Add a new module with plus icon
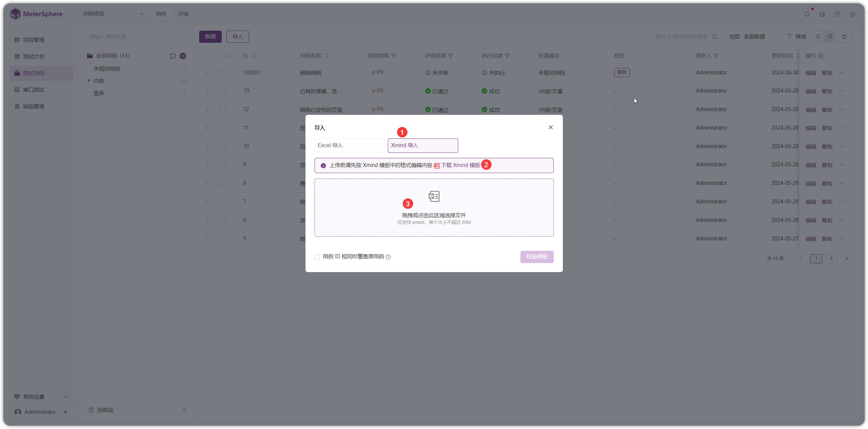This screenshot has width=868, height=429. [183, 56]
